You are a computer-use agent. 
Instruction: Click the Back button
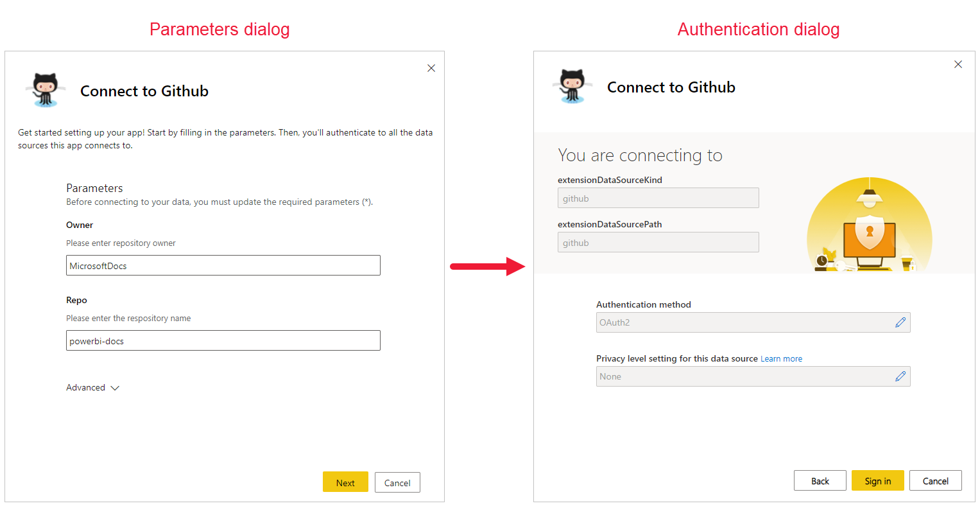click(820, 480)
